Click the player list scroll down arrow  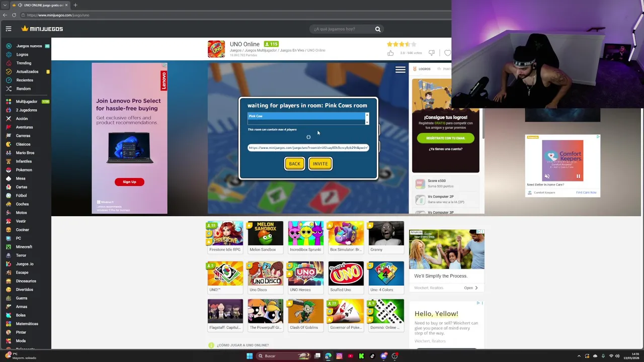(x=367, y=122)
